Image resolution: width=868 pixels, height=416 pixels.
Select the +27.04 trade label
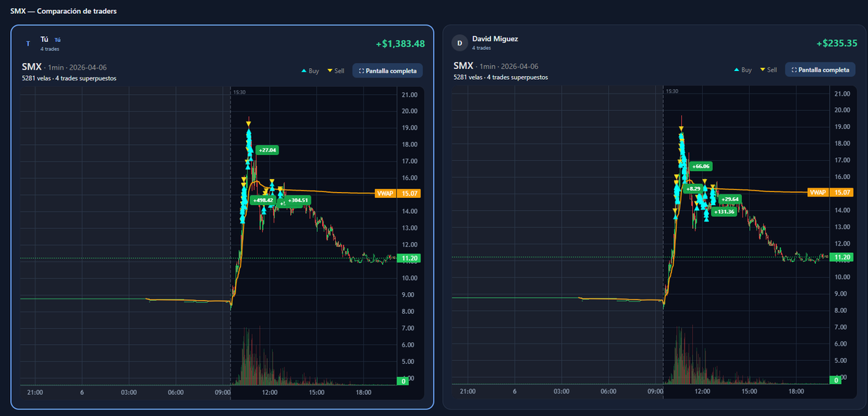coord(267,150)
